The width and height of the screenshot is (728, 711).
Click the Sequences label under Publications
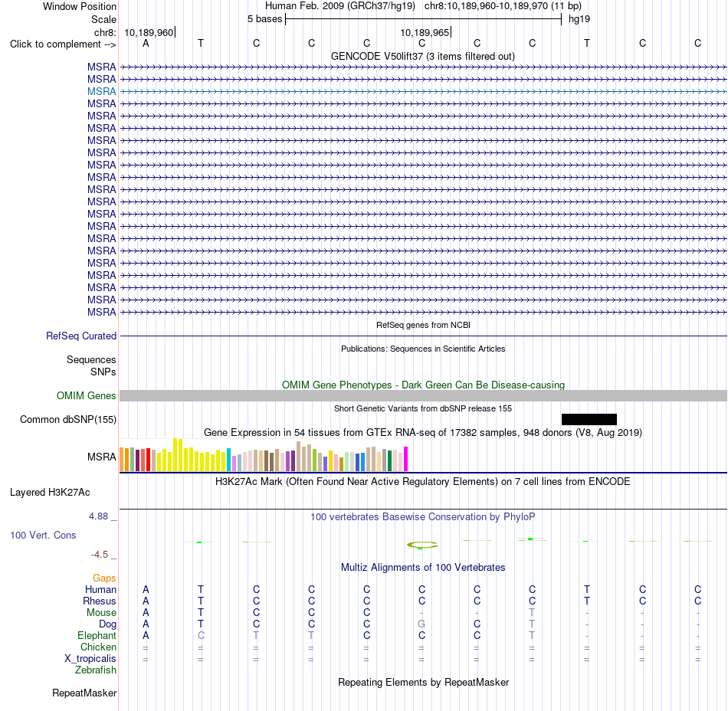pyautogui.click(x=91, y=359)
